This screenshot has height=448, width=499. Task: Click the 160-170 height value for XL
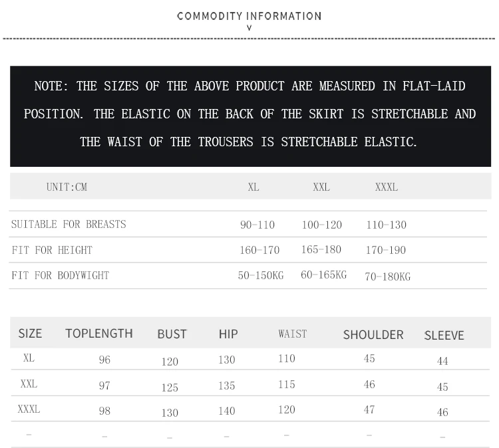259,250
